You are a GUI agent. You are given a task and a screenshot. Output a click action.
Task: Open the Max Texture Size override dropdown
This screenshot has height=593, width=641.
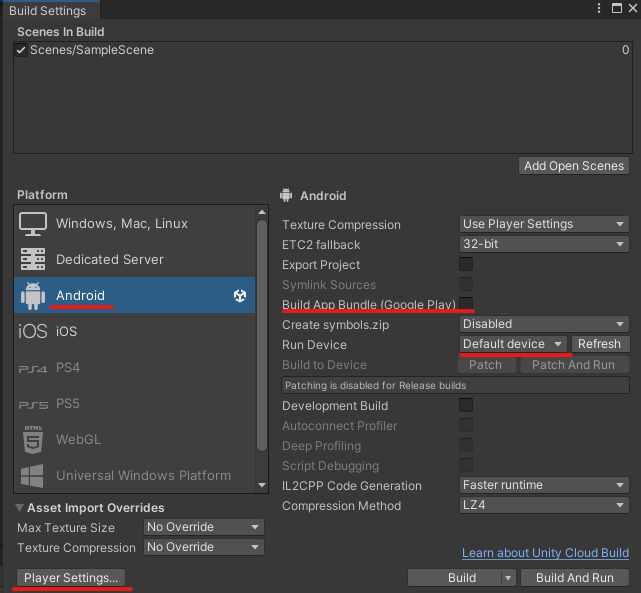click(x=204, y=527)
